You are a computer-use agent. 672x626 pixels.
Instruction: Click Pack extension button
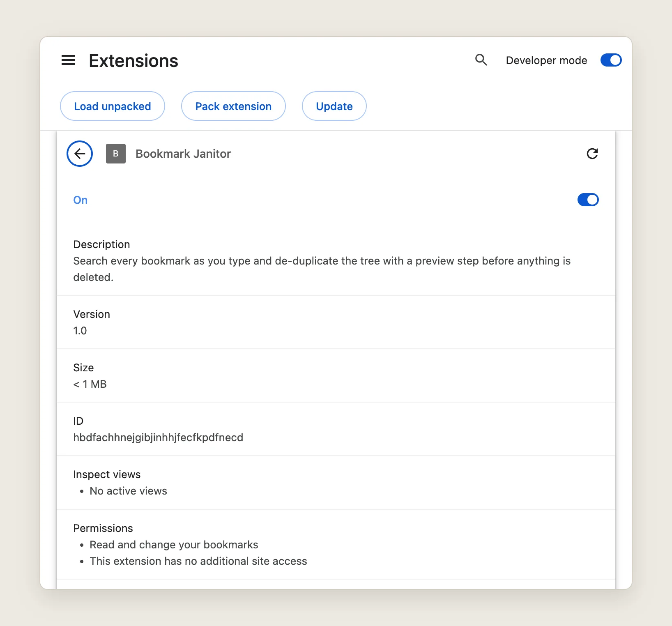(x=233, y=106)
